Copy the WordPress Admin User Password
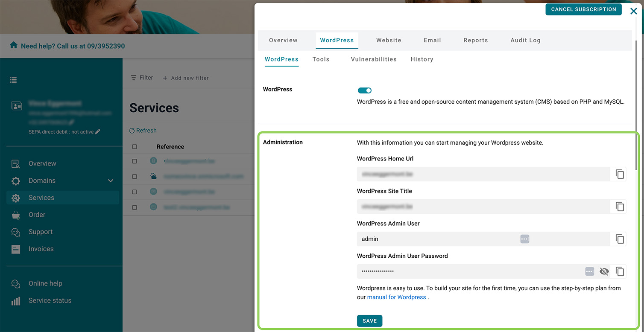Image resolution: width=644 pixels, height=332 pixels. point(620,271)
